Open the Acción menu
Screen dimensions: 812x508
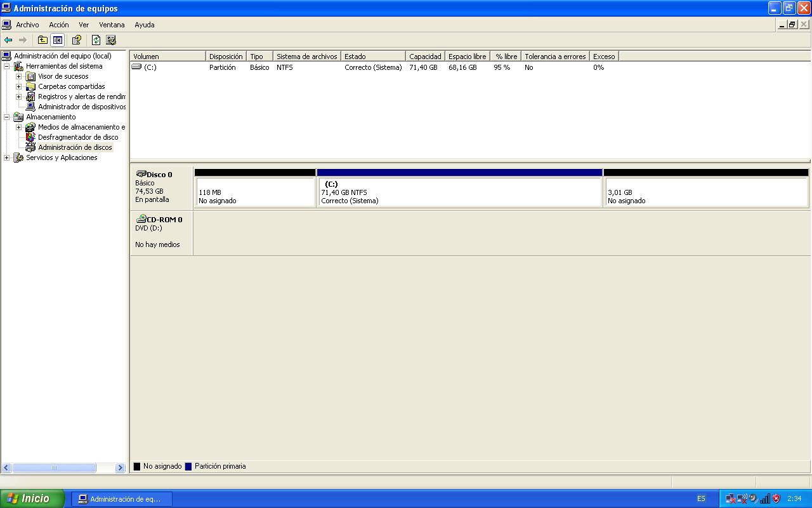coord(59,25)
